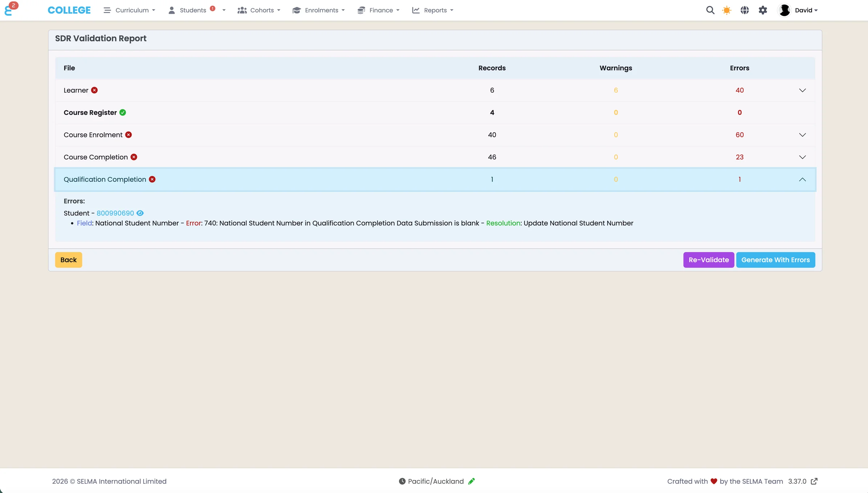Click the SELMA logo with notification badge
868x493 pixels.
10,9
